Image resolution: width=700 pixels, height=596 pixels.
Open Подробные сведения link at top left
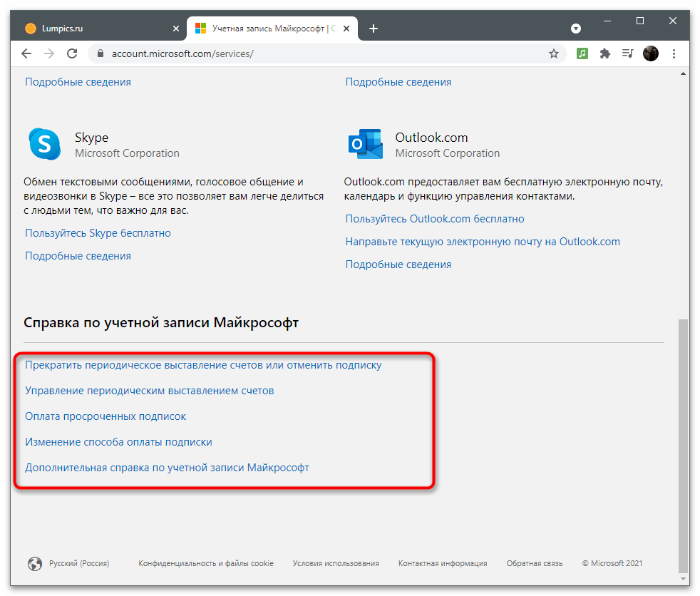click(78, 82)
